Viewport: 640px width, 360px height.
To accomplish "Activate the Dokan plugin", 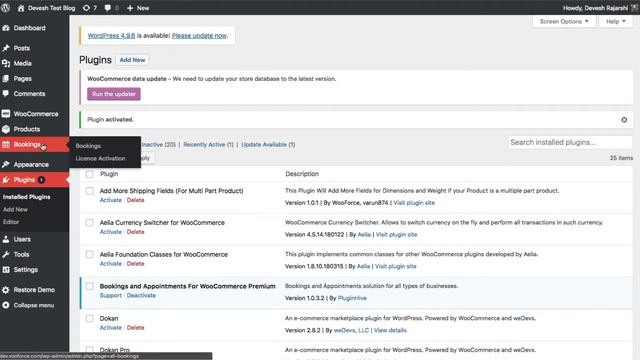I will tap(111, 328).
